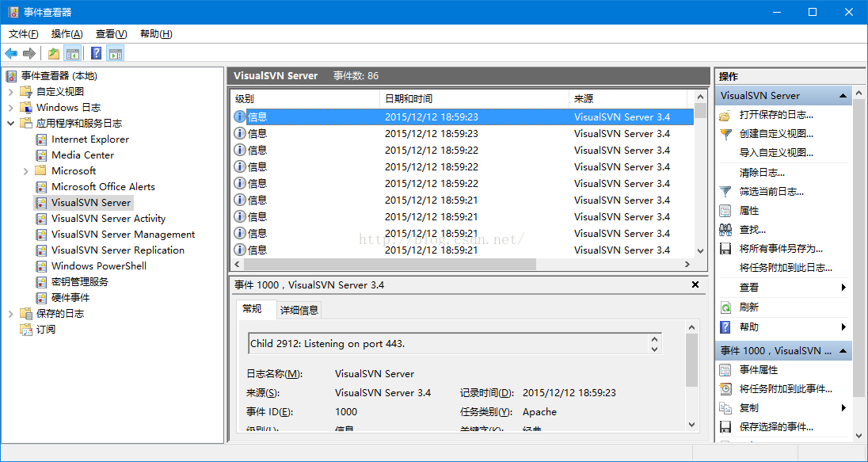Viewport: 868px width, 462px height.
Task: Open the 查看 submenu arrow in actions pane
Action: (x=843, y=288)
